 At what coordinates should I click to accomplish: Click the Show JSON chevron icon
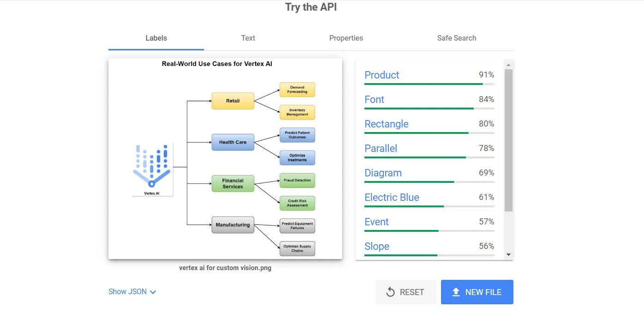pos(153,292)
